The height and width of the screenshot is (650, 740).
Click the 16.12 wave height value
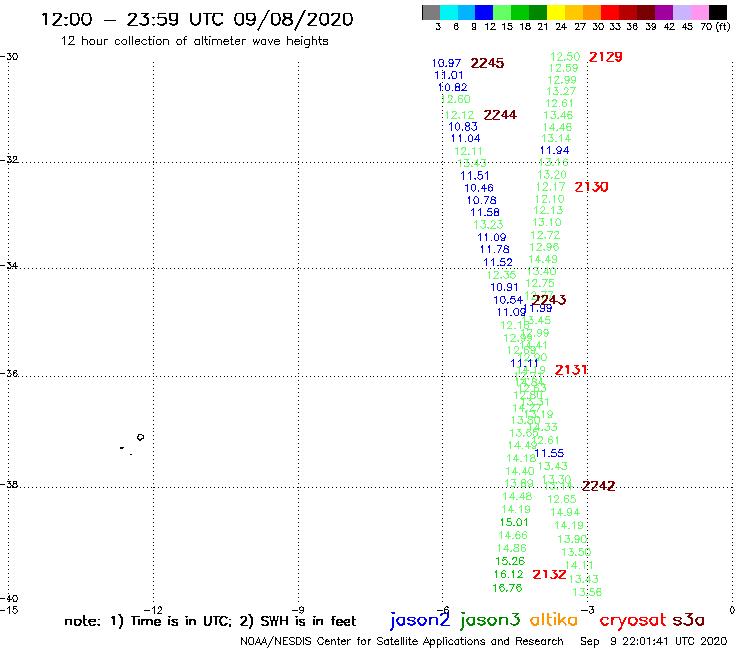[x=509, y=574]
